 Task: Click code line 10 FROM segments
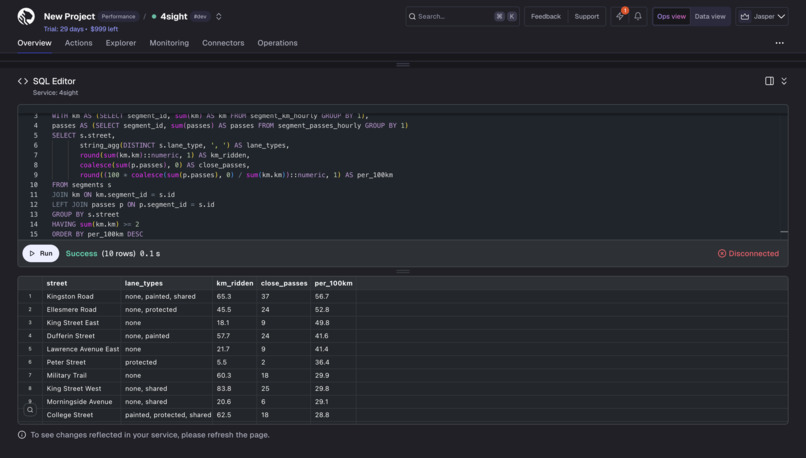click(x=81, y=185)
